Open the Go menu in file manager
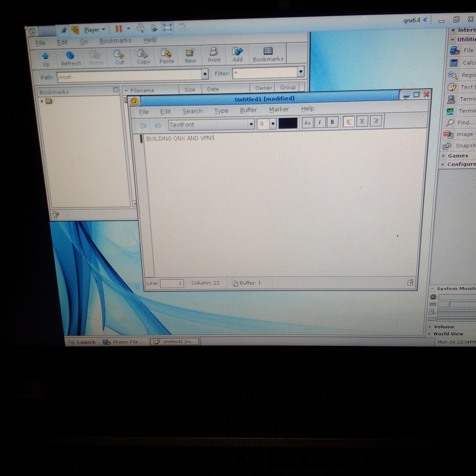Screen dimensions: 476x476 point(84,42)
